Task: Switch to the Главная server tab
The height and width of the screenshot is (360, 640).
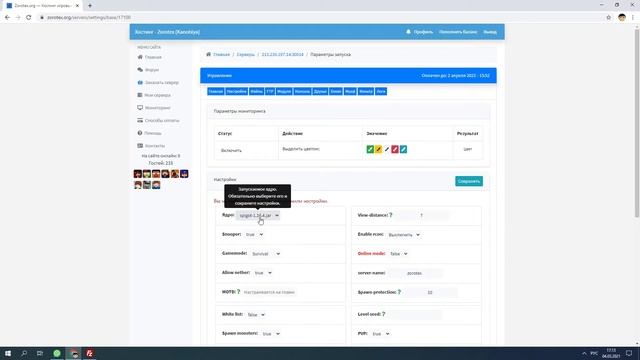Action: pyautogui.click(x=216, y=91)
